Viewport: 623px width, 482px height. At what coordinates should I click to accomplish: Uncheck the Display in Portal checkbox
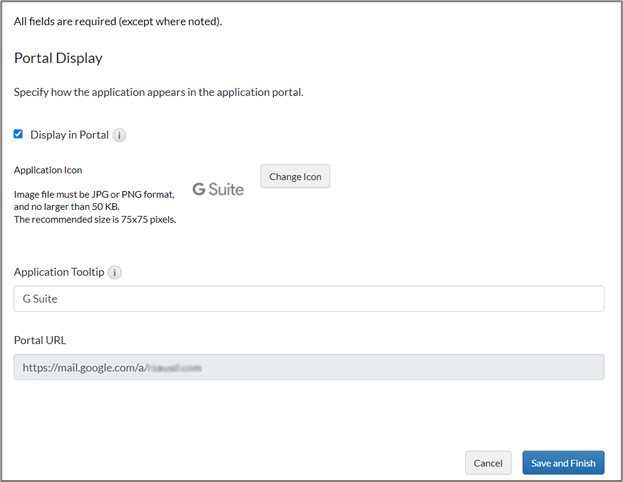[x=18, y=134]
